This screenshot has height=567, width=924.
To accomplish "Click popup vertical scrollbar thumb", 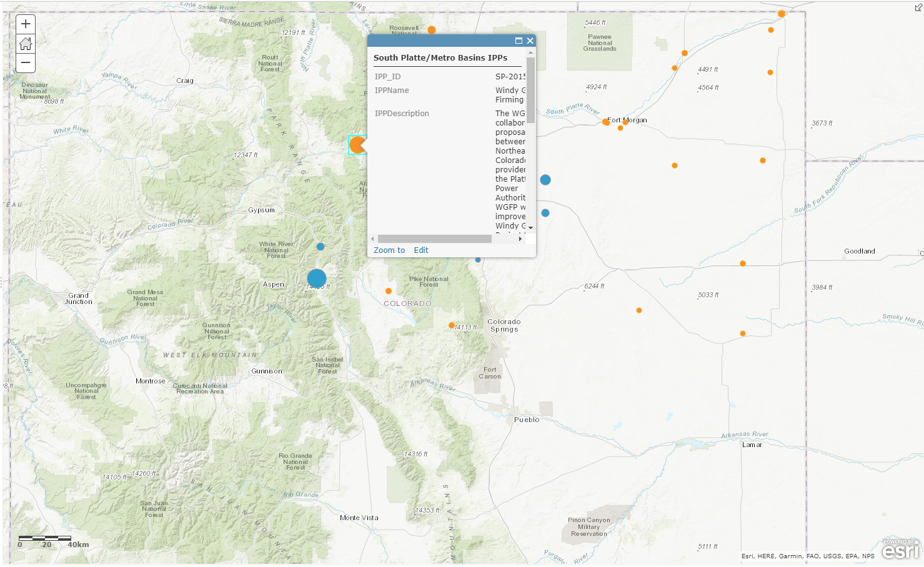I will pyautogui.click(x=530, y=91).
